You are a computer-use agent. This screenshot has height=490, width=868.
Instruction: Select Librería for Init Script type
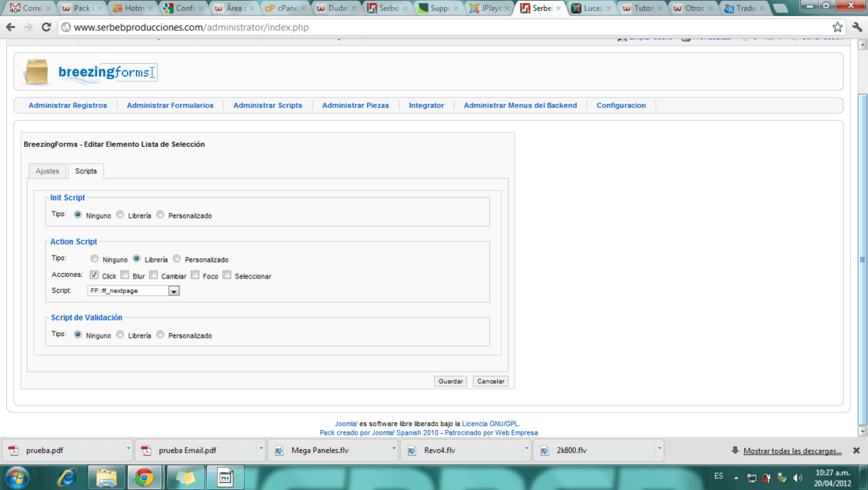120,215
